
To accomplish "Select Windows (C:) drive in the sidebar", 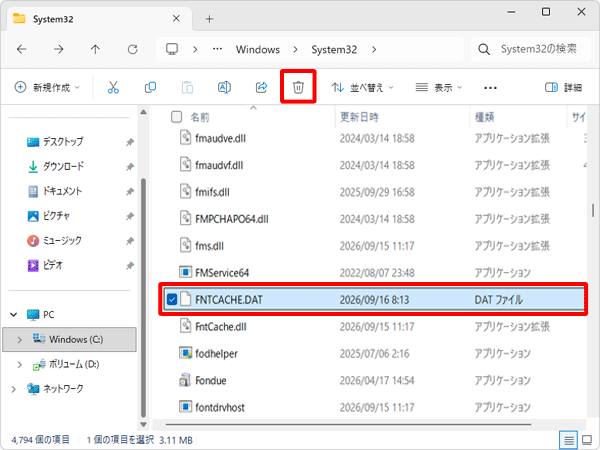I will 69,339.
